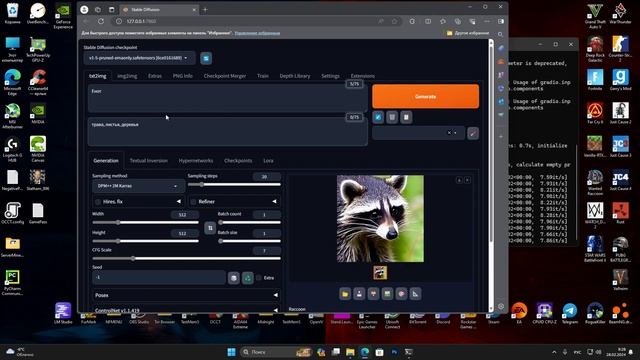This screenshot has width=640, height=360.
Task: Open File Explorer from the taskbar
Action: [350, 352]
